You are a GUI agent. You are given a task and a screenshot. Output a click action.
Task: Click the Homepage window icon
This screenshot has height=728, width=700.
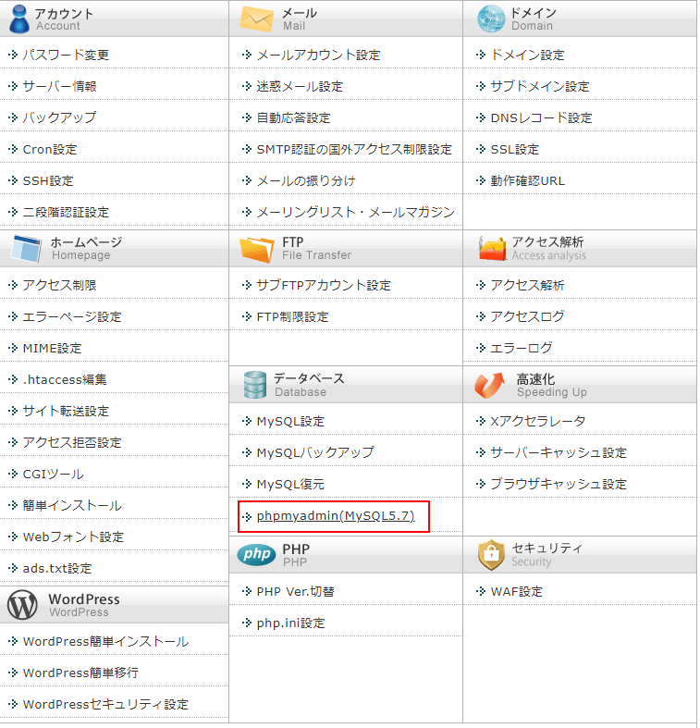(x=26, y=249)
